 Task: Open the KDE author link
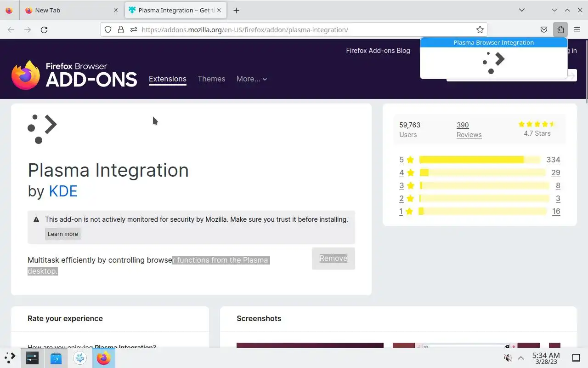click(x=63, y=191)
